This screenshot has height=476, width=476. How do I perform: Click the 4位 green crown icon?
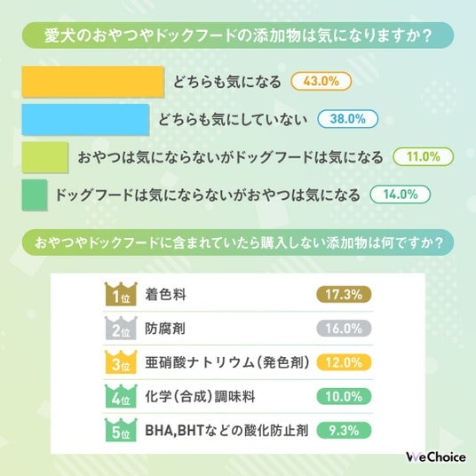pyautogui.click(x=121, y=396)
